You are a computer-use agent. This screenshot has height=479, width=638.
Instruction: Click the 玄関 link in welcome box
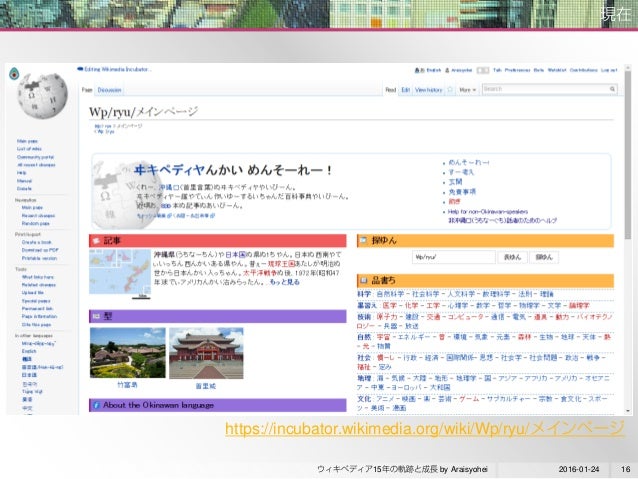455,182
